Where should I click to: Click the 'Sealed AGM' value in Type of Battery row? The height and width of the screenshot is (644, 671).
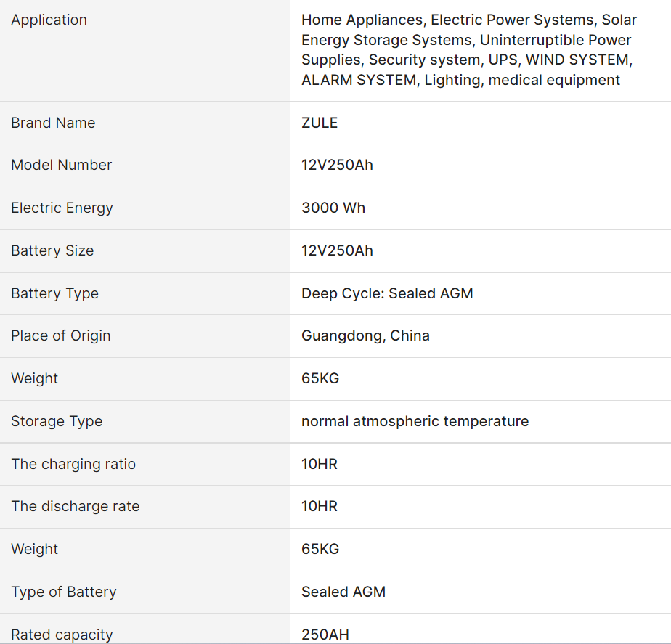point(343,592)
